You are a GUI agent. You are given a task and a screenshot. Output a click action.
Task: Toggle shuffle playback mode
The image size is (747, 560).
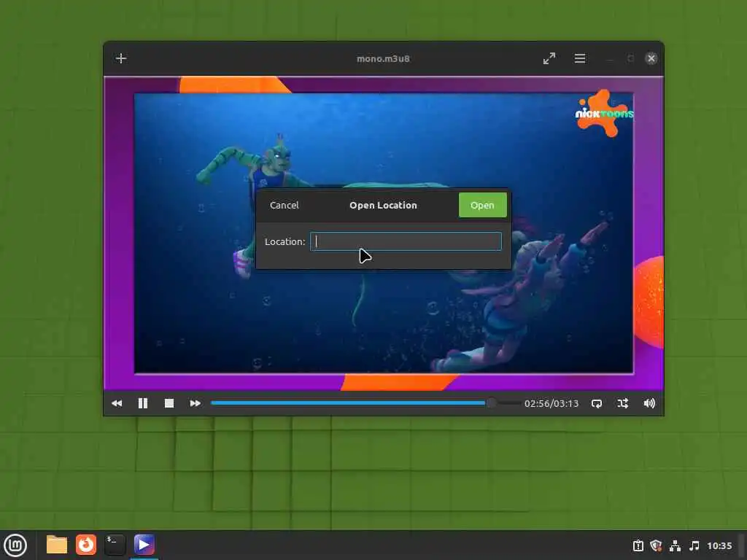click(x=623, y=403)
